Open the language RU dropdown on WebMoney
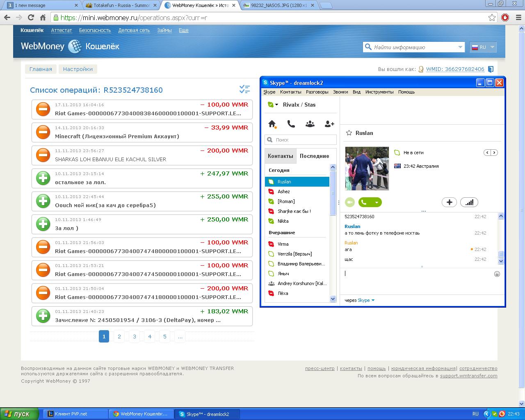The image size is (525, 420). pyautogui.click(x=483, y=47)
